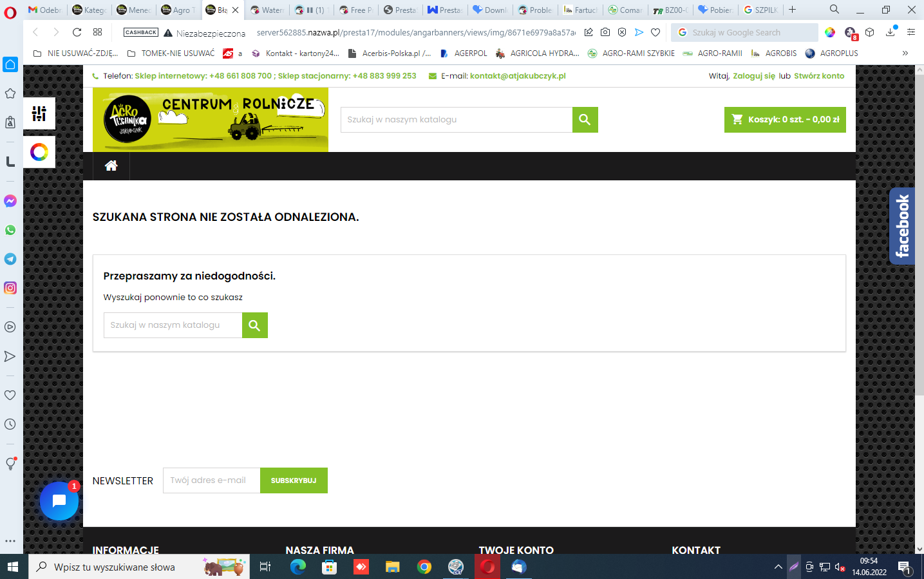Screen dimensions: 924x579
Task: Search open tabs with the magnifier icon
Action: coord(834,10)
